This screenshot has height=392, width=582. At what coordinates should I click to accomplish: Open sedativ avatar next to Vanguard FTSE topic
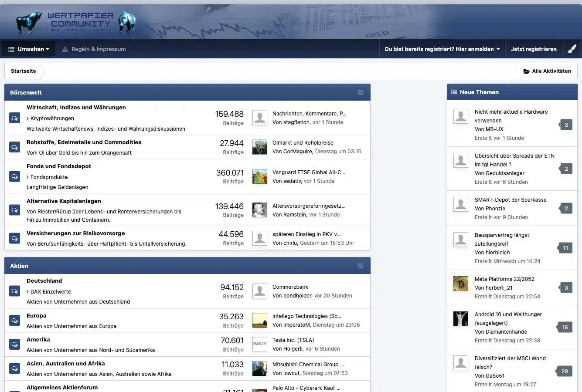[x=260, y=176]
